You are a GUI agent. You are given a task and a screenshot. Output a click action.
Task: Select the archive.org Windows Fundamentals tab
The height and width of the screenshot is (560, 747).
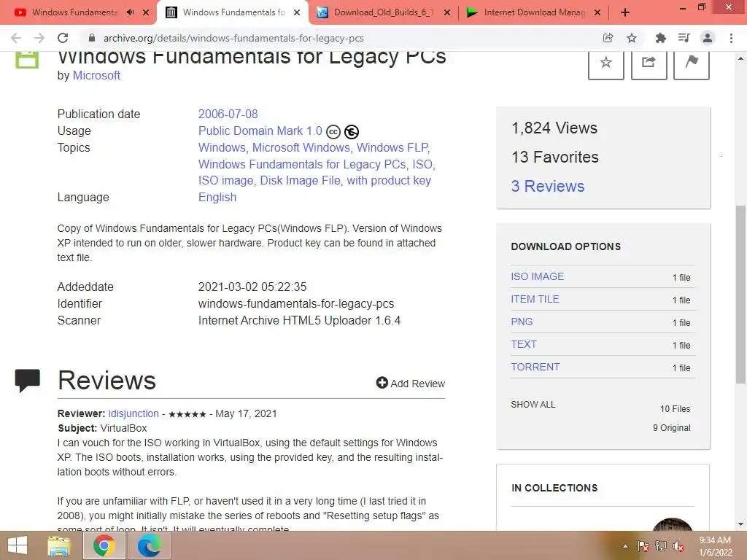click(x=232, y=12)
